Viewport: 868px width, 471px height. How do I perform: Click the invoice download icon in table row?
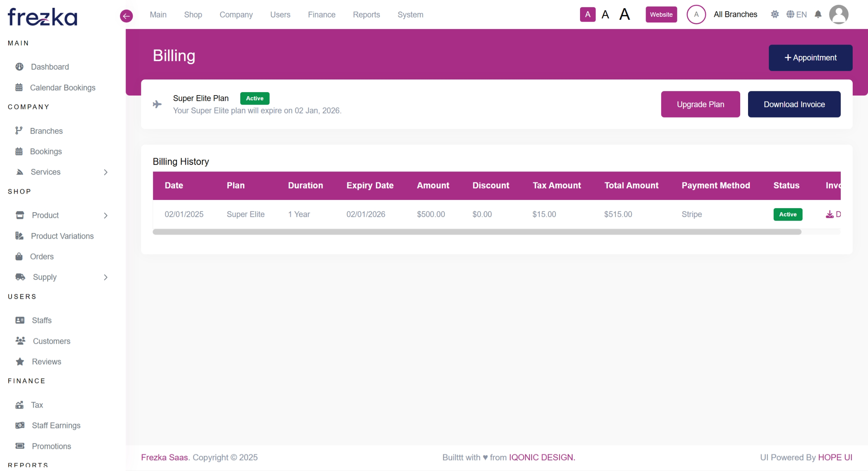830,214
